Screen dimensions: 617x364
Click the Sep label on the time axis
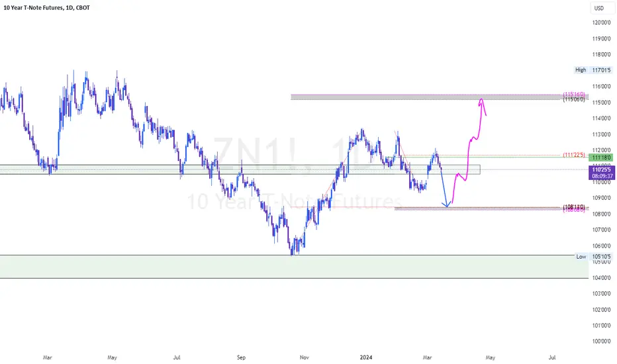[241, 357]
